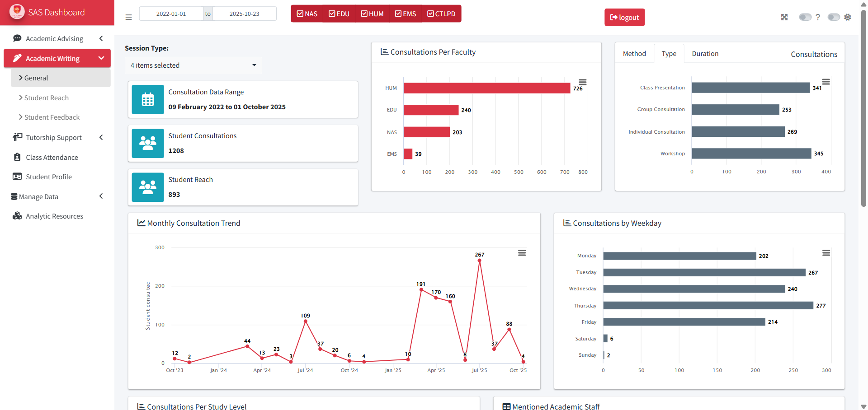868x410 pixels.
Task: Collapse the Academic Writing section chevron
Action: (101, 58)
